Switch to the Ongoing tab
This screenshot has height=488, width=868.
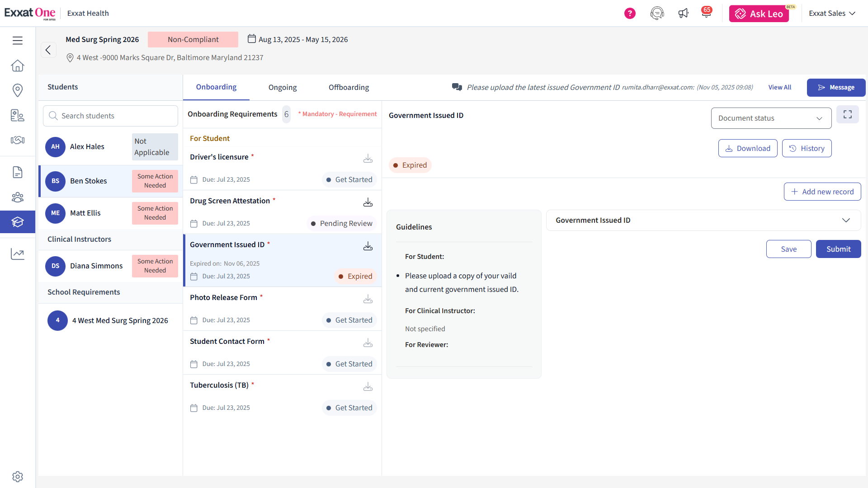pyautogui.click(x=283, y=88)
